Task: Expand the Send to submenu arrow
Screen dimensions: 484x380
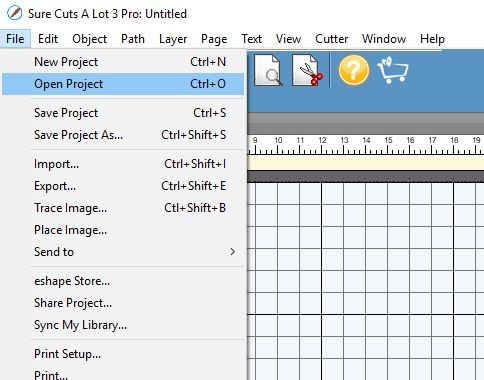Action: (x=233, y=252)
